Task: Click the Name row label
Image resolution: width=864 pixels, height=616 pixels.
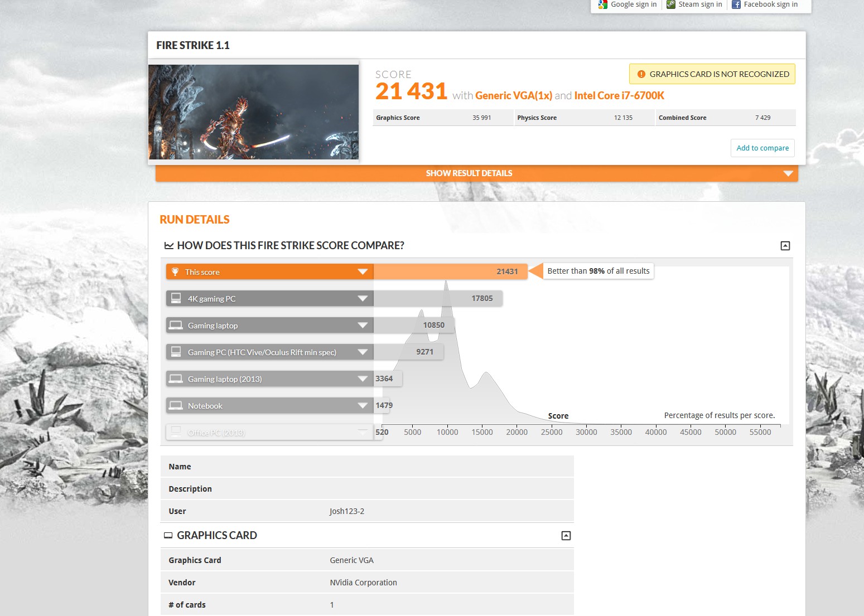Action: pos(180,467)
